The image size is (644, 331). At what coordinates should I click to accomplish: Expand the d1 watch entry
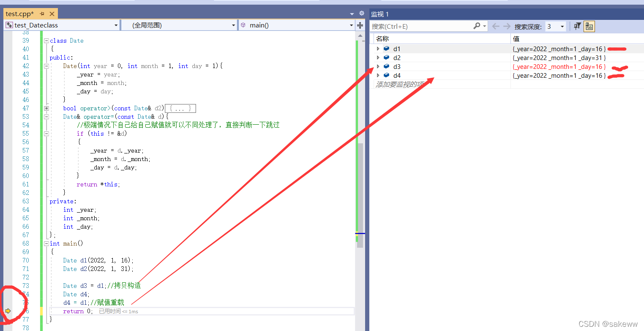(x=378, y=49)
